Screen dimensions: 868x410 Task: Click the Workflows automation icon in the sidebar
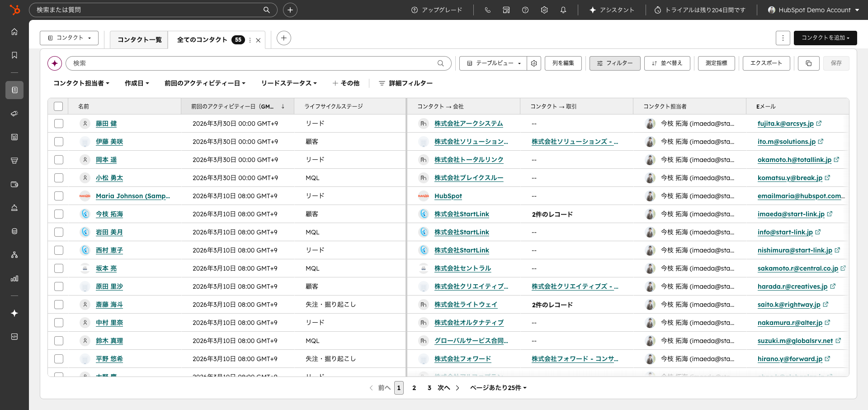coord(14,255)
